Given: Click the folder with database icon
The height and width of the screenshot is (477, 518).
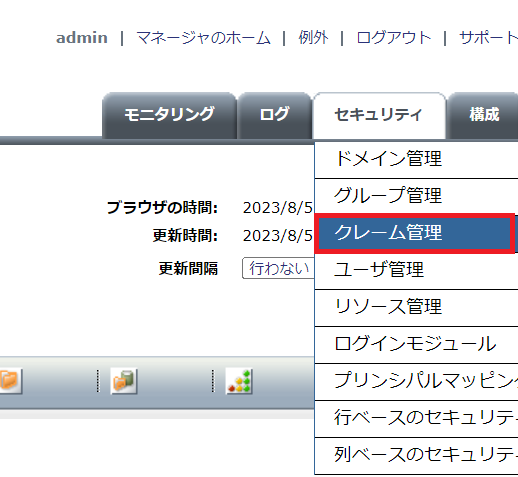Looking at the screenshot, I should tap(124, 381).
